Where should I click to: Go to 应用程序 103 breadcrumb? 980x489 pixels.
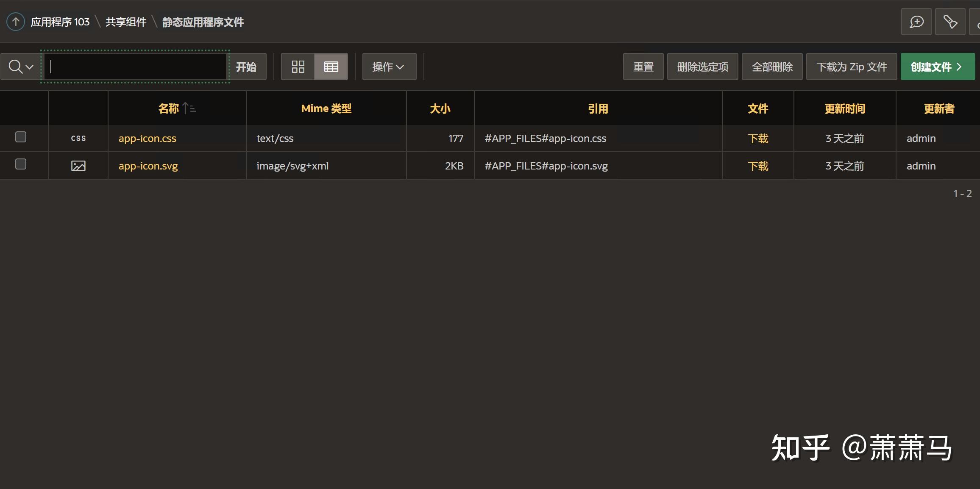tap(60, 22)
